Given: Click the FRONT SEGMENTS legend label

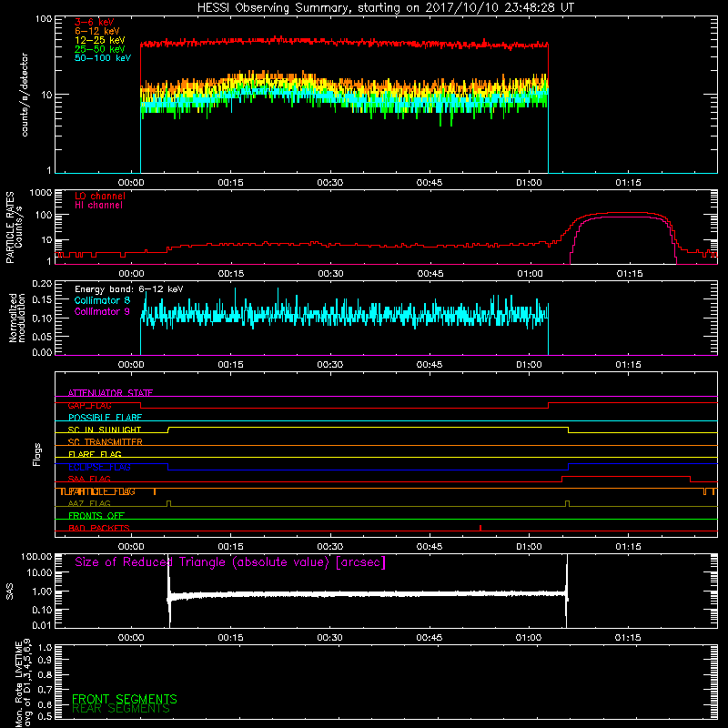Looking at the screenshot, I should [x=125, y=699].
